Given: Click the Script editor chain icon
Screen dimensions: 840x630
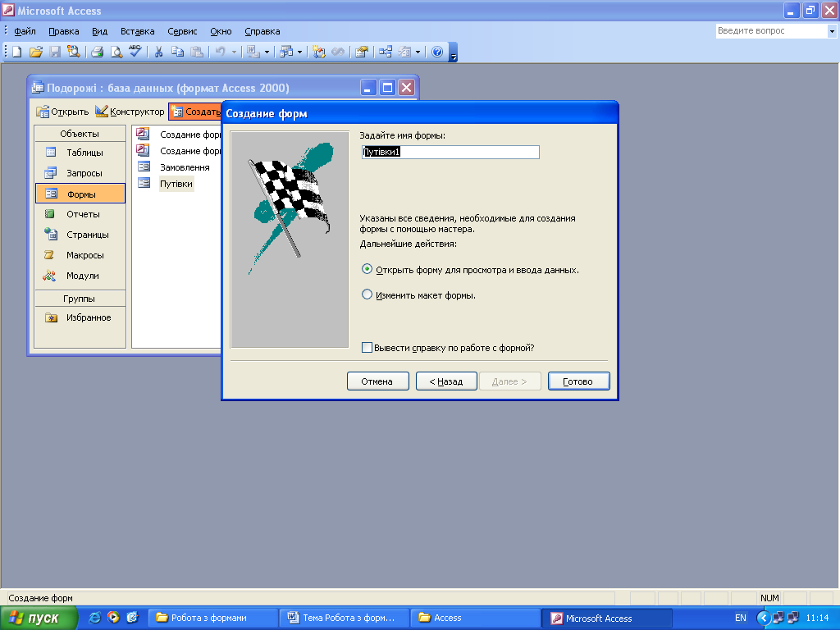Looking at the screenshot, I should (x=338, y=52).
